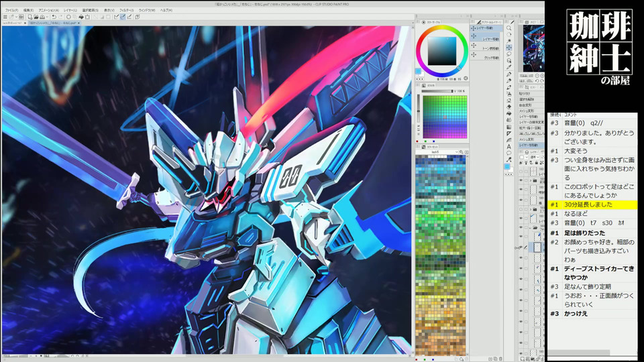The height and width of the screenshot is (362, 644).
Task: Open the hamburger menu icon in command bar
Action: (5, 17)
